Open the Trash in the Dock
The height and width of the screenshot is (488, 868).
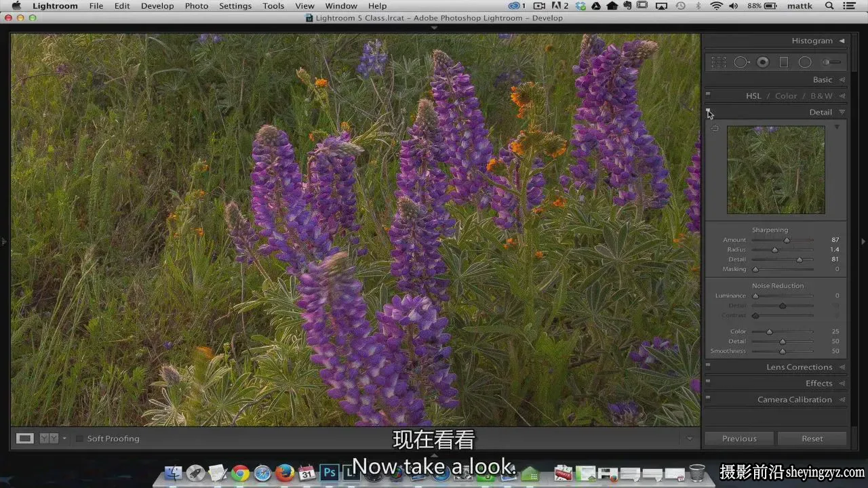pyautogui.click(x=696, y=472)
